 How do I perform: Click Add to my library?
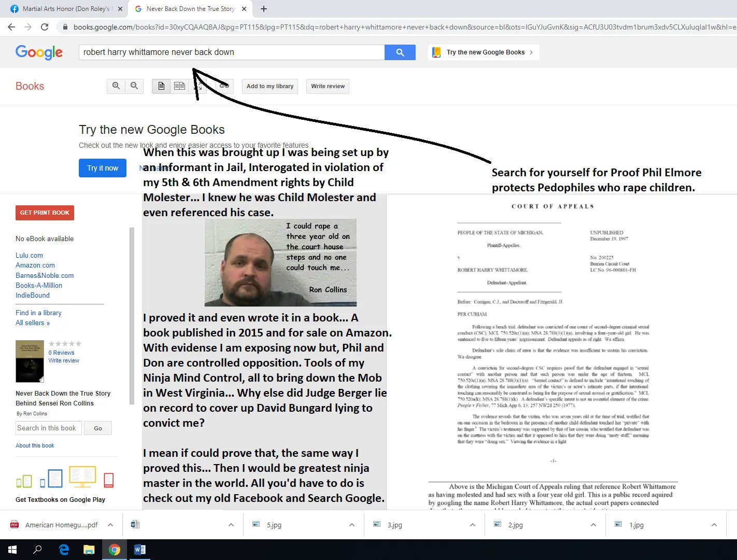pyautogui.click(x=270, y=86)
